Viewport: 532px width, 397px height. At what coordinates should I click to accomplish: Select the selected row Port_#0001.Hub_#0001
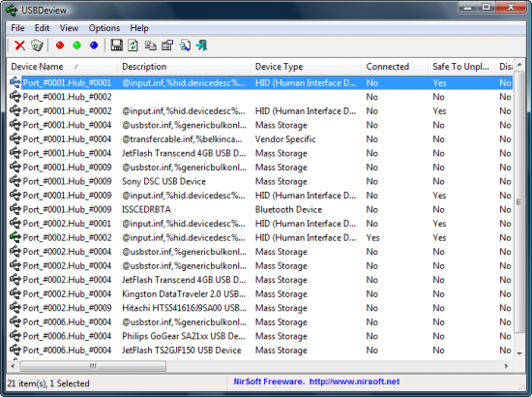click(x=260, y=83)
